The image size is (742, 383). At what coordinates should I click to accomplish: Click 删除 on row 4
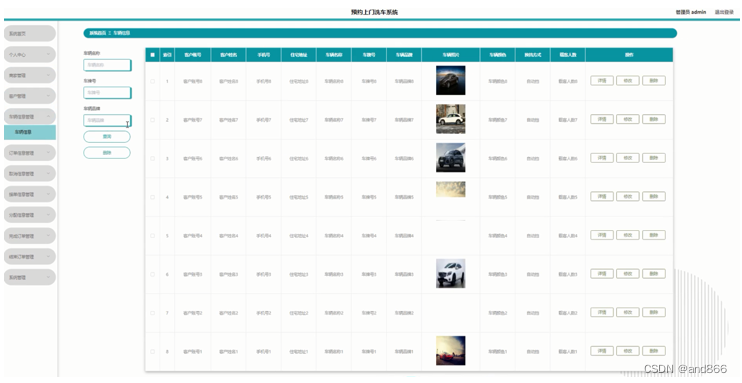click(x=654, y=196)
